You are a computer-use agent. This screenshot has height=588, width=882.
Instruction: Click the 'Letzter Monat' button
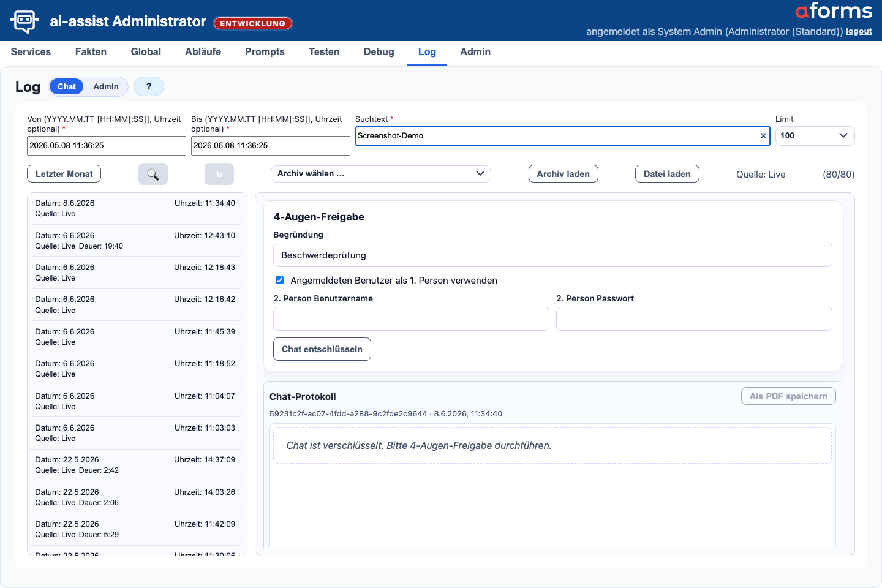point(64,174)
